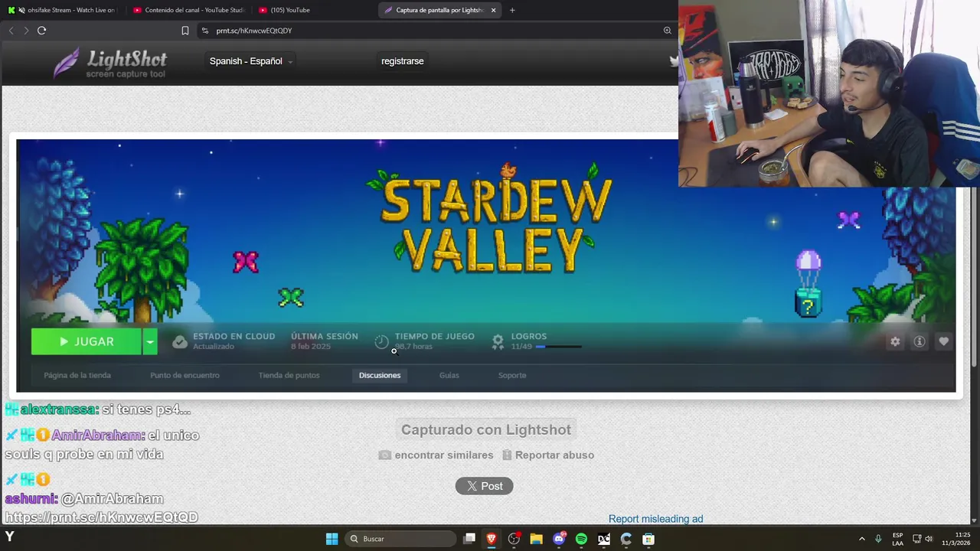Switch to the ohsifake Stream tab
Screen dimensions: 980x551
tap(61, 10)
